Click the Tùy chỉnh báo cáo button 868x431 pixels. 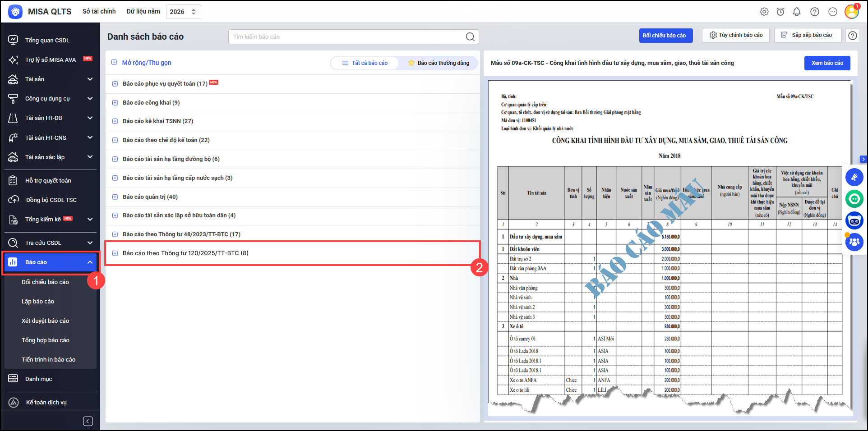click(x=736, y=35)
